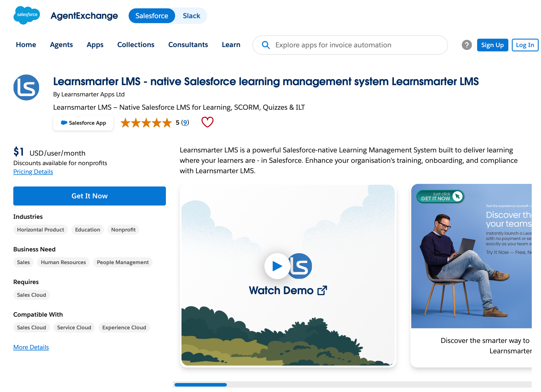541x392 pixels.
Task: Click the '$1' price text
Action: 19,152
